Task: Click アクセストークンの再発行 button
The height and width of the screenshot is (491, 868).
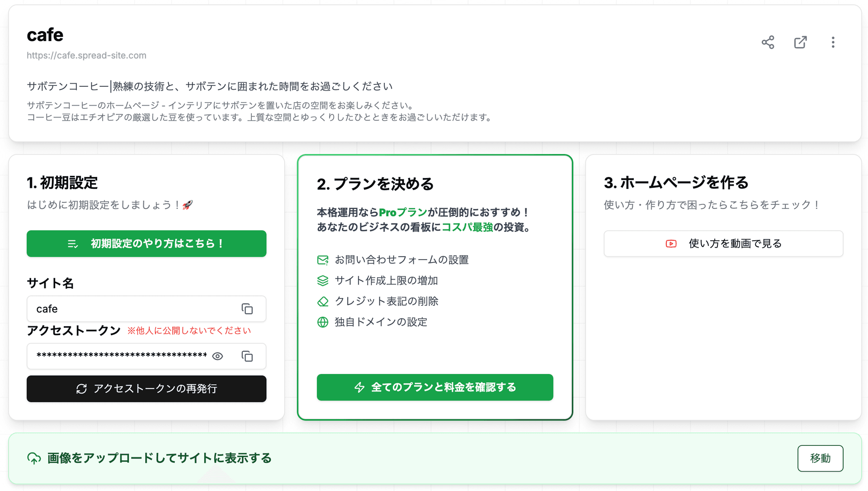Action: (146, 389)
